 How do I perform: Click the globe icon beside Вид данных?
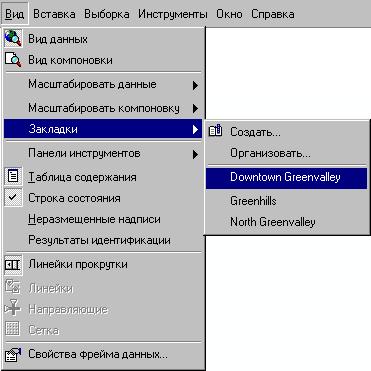coord(13,38)
